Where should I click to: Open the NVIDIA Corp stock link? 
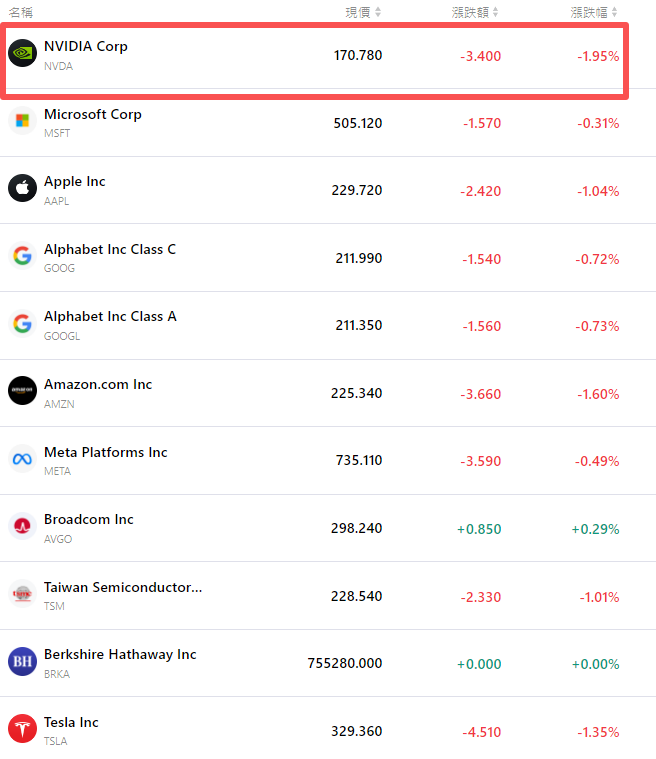click(86, 46)
